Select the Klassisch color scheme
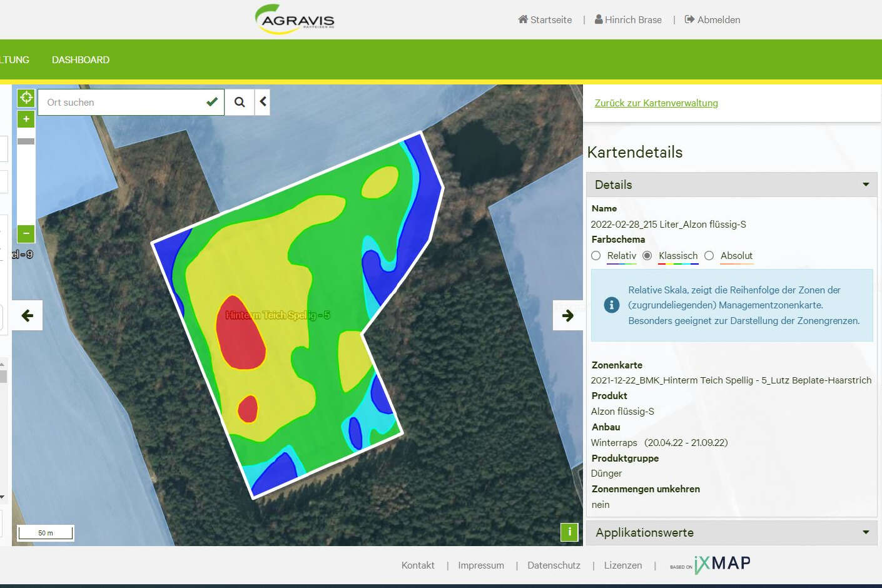Image resolution: width=882 pixels, height=588 pixels. pos(647,256)
